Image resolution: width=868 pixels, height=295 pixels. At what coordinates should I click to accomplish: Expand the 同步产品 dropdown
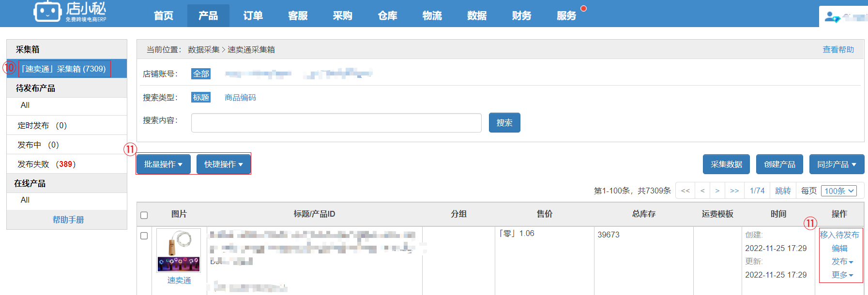pos(837,164)
